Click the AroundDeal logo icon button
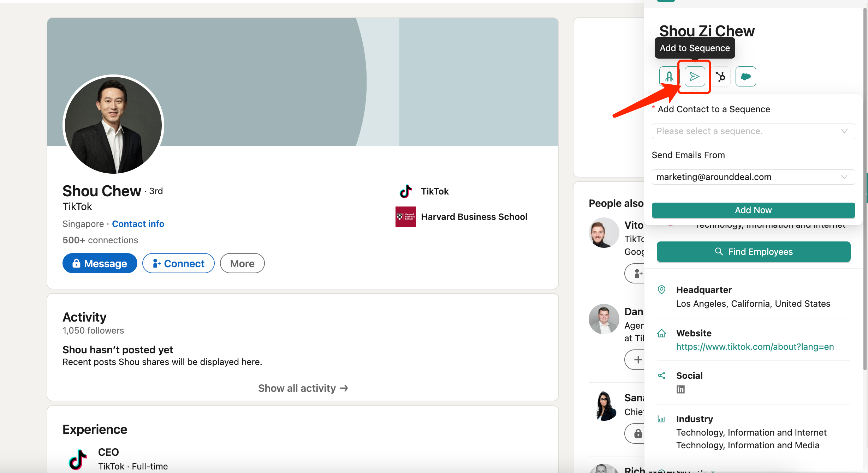This screenshot has width=868, height=473. pyautogui.click(x=668, y=76)
